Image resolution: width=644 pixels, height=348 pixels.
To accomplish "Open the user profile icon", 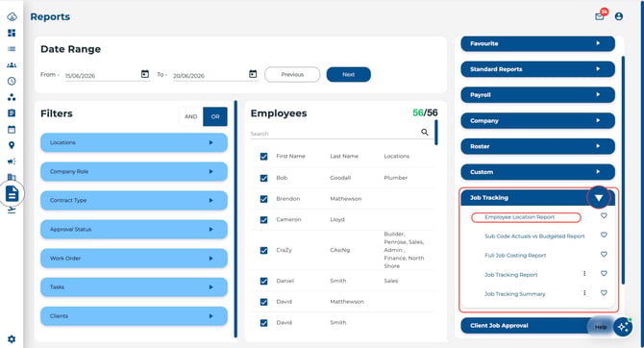I will pos(619,16).
